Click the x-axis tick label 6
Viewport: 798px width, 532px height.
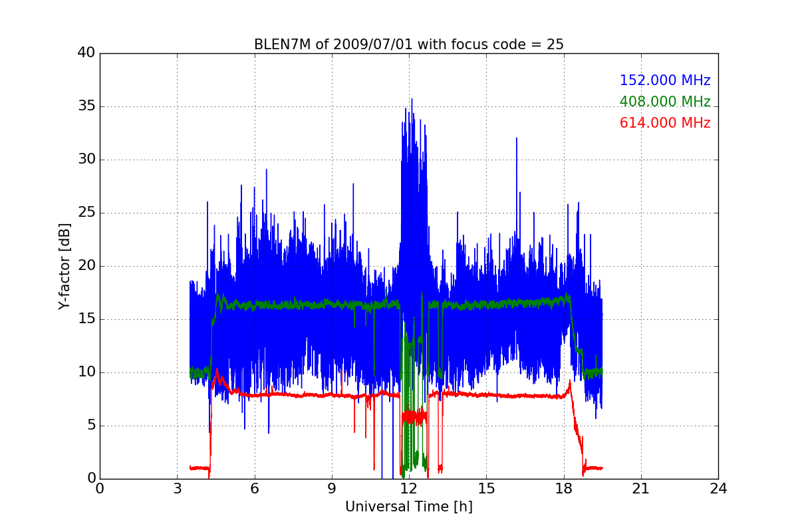coord(255,489)
